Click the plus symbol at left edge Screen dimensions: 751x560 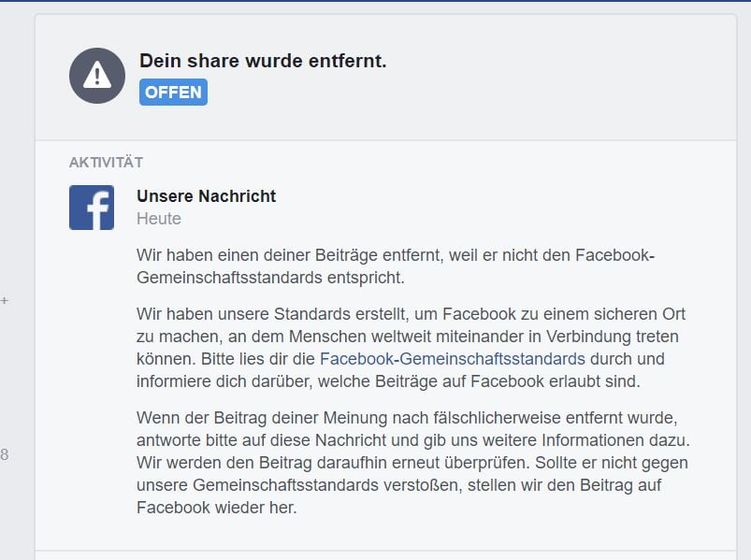[5, 301]
